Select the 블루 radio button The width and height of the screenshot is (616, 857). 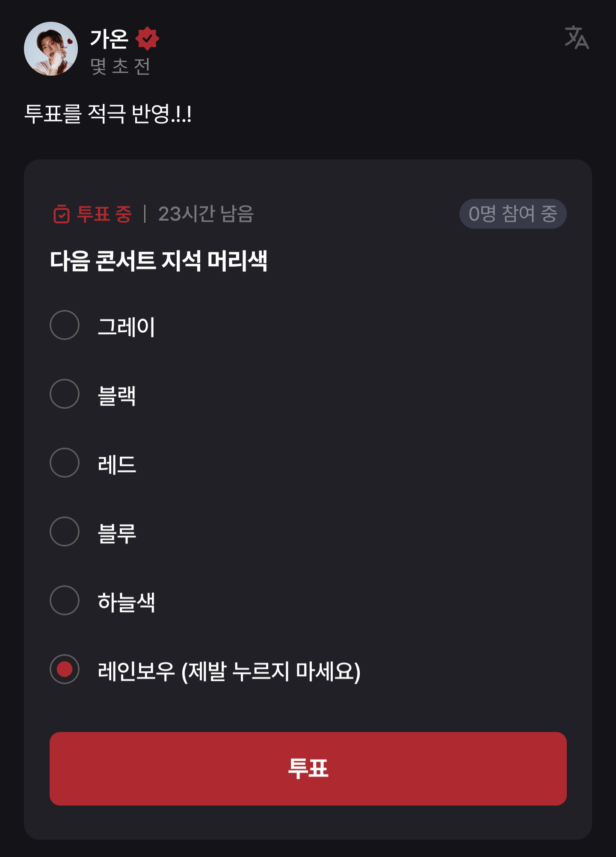65,532
